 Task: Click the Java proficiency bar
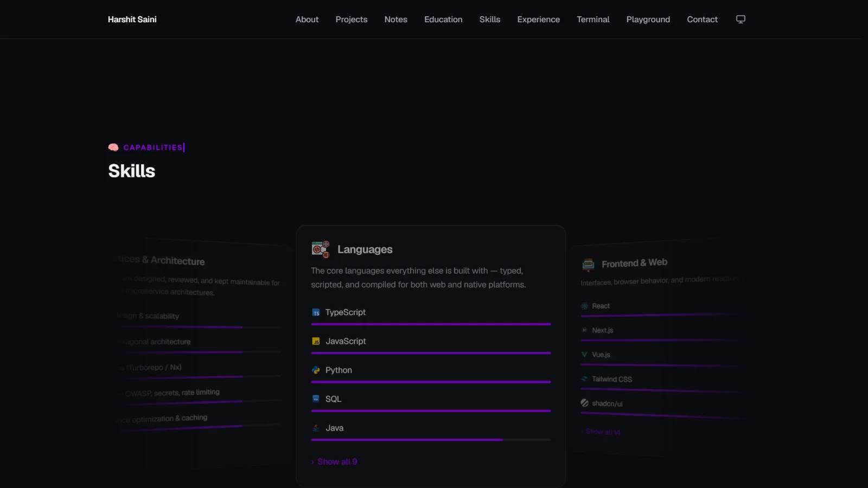pos(431,440)
